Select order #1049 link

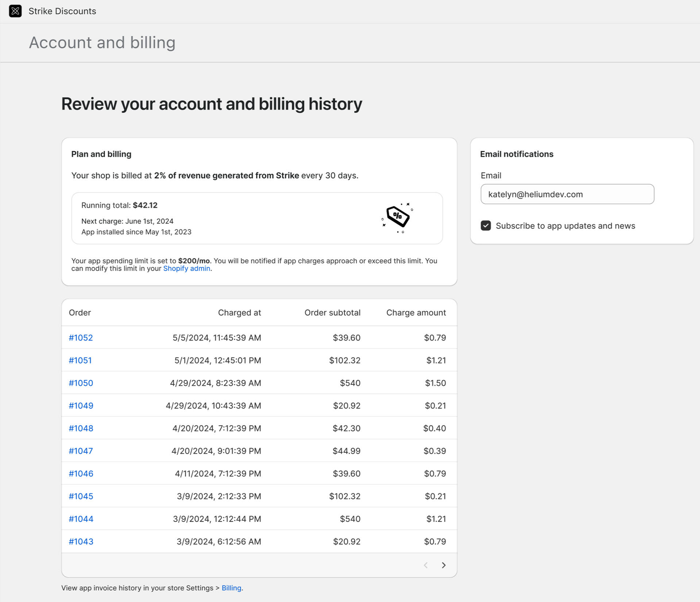[81, 406]
